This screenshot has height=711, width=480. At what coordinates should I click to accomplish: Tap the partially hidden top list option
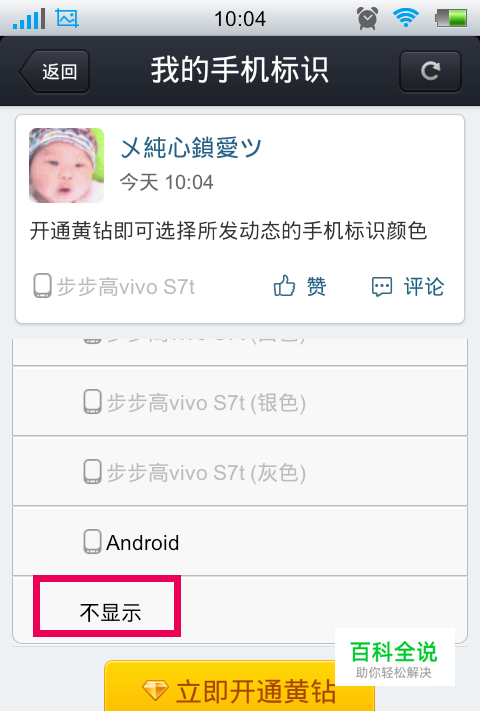240,352
